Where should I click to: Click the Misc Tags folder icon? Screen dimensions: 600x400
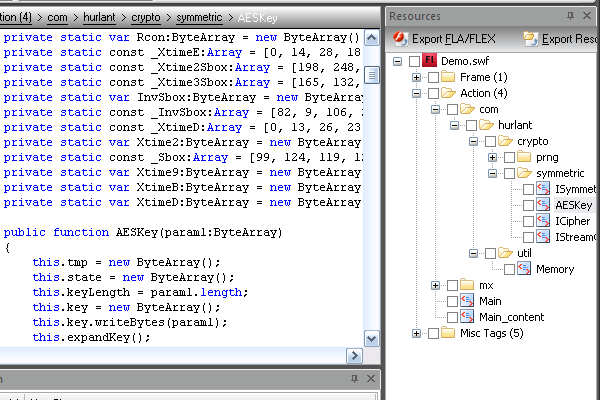[448, 333]
